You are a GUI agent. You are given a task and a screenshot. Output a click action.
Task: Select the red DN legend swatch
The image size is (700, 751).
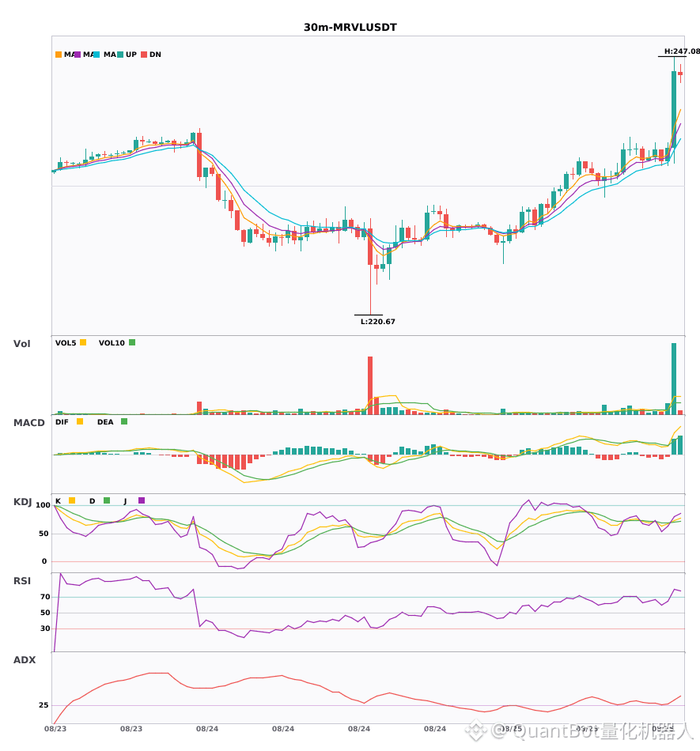coord(144,55)
